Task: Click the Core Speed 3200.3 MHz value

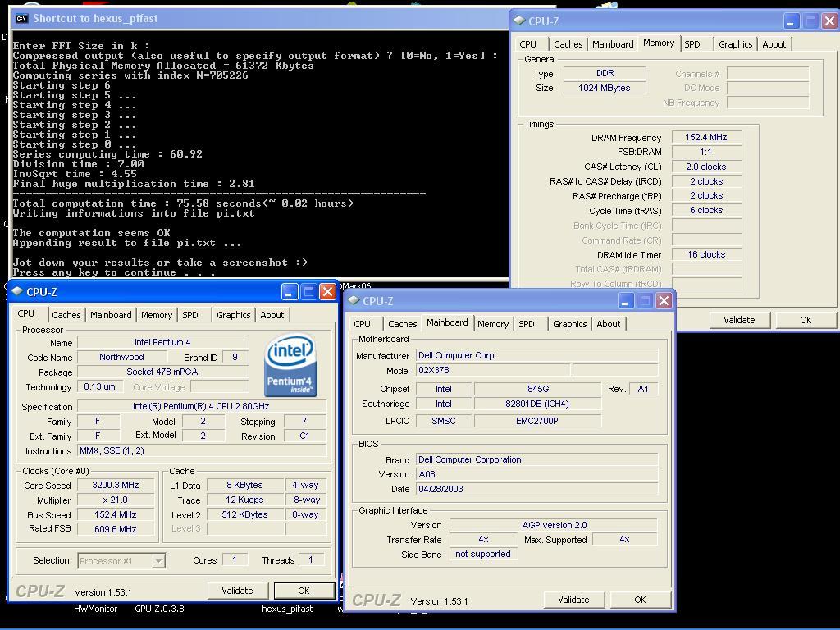Action: click(x=116, y=486)
